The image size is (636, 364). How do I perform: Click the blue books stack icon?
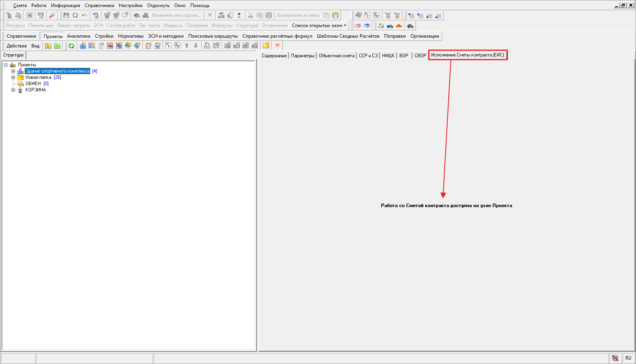coord(367,26)
